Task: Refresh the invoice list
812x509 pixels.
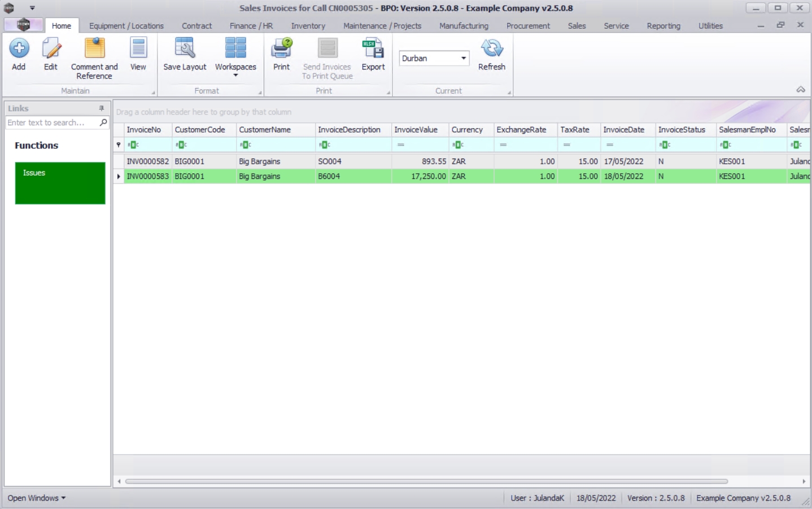Action: (x=492, y=54)
